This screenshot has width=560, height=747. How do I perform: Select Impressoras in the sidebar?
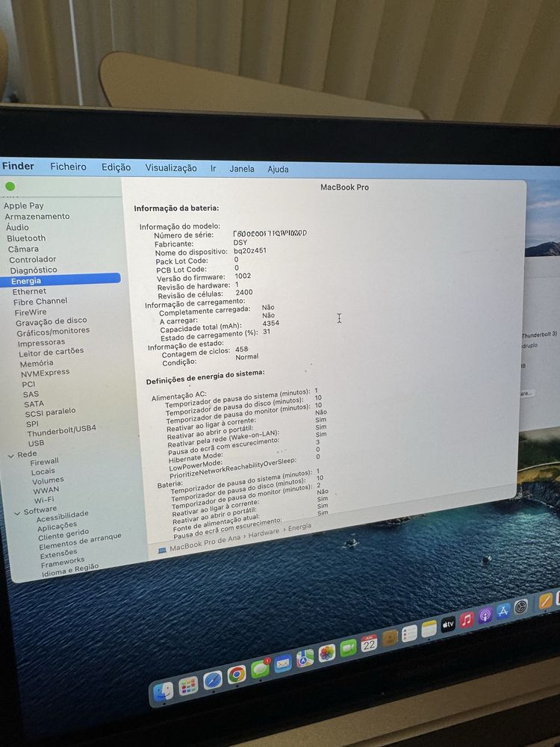(x=41, y=343)
